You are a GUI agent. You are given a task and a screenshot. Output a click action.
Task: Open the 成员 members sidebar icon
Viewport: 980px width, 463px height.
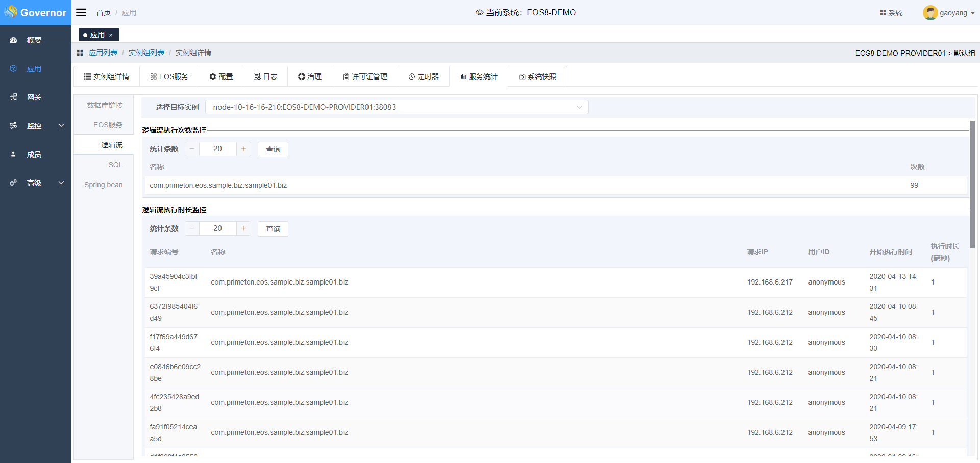click(14, 155)
